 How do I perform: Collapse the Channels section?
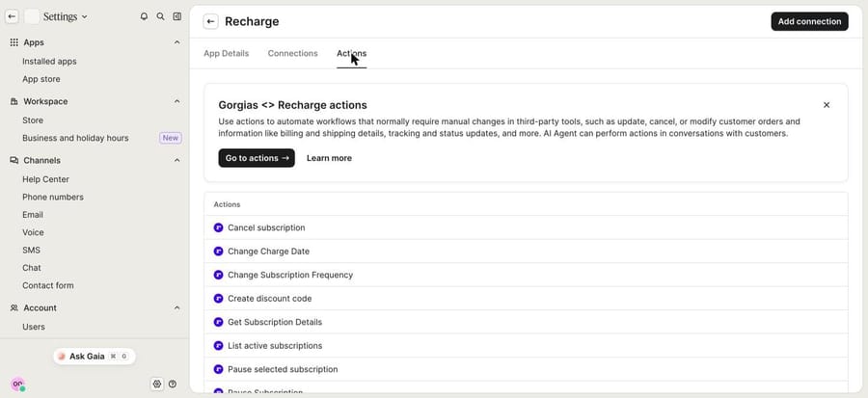click(177, 160)
